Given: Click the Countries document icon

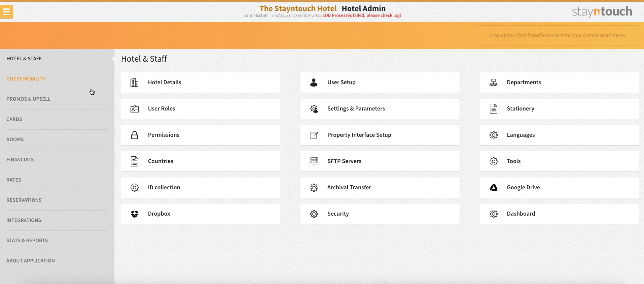Looking at the screenshot, I should (x=135, y=161).
